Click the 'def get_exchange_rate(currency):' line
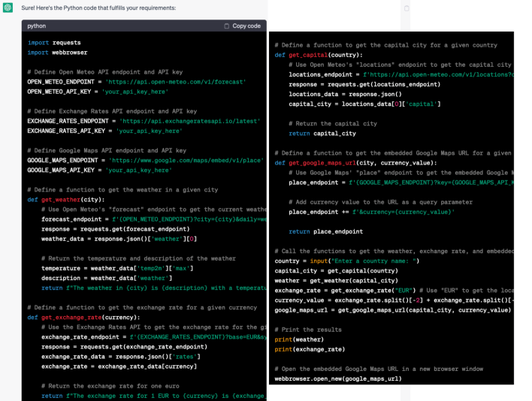Viewport: 532px width, 401px height. (83, 318)
